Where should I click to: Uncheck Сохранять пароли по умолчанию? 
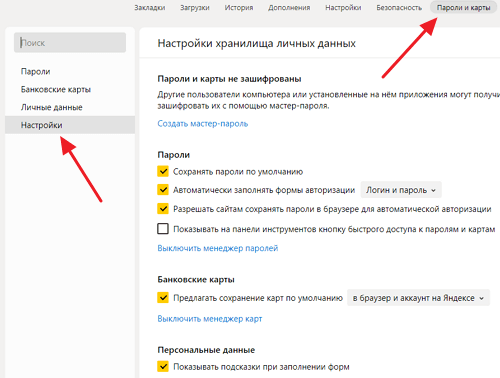[x=163, y=171]
